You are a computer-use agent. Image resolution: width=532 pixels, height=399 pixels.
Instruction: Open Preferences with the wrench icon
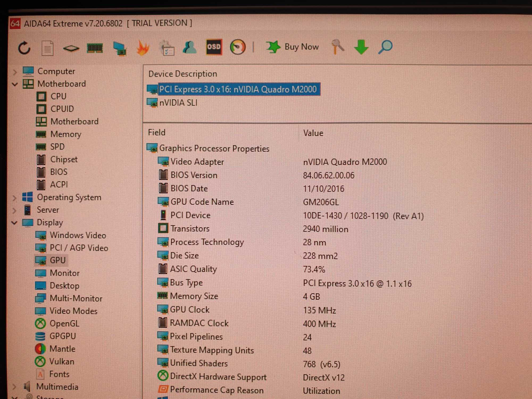(x=338, y=47)
